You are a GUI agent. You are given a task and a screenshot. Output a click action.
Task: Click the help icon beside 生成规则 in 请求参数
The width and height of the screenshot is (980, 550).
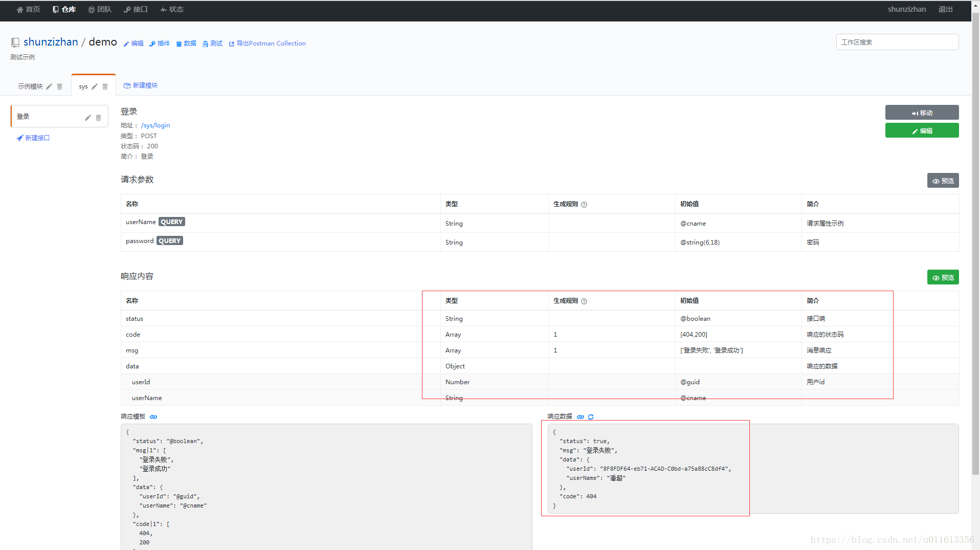click(584, 205)
